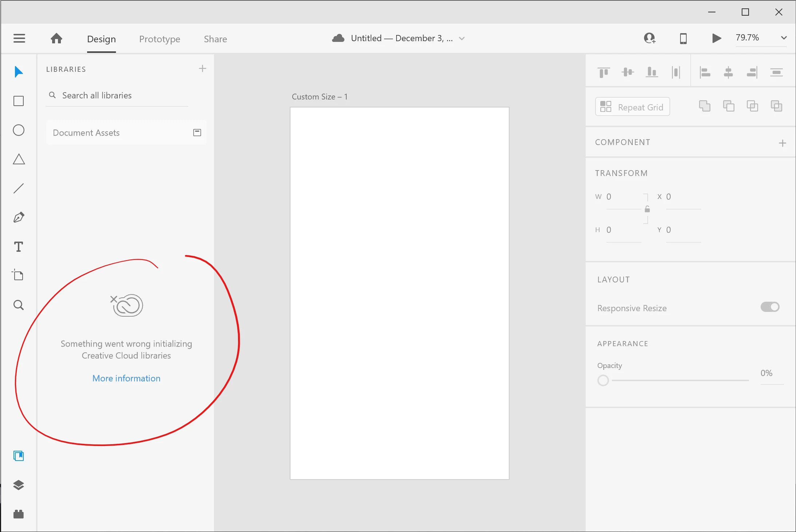Viewport: 796px width, 532px height.
Task: Toggle the Responsive Resize switch
Action: [770, 307]
